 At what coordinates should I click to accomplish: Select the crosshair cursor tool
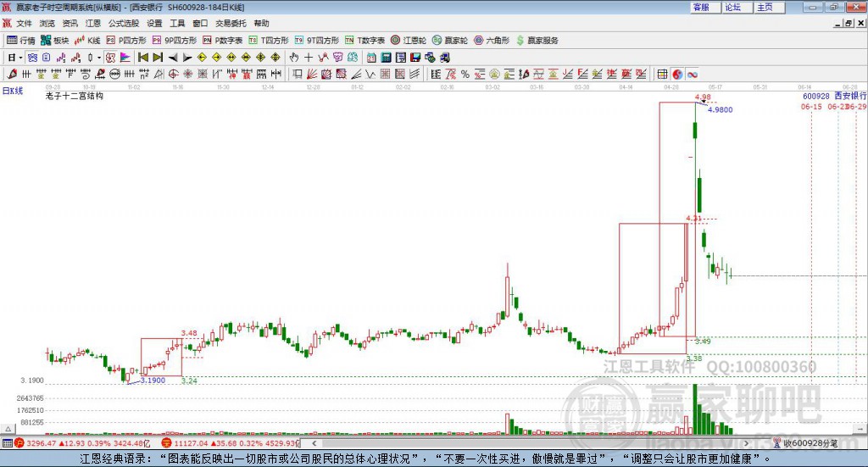[309, 58]
